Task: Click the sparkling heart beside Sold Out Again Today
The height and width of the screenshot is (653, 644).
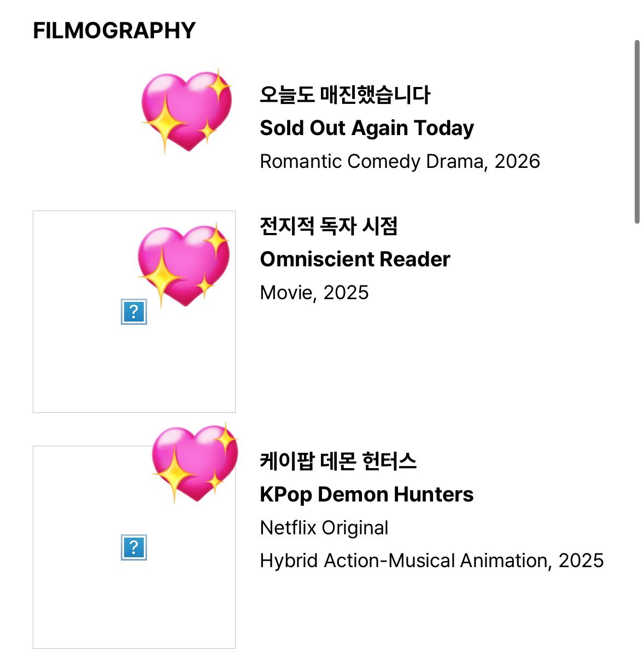Action: pyautogui.click(x=186, y=111)
